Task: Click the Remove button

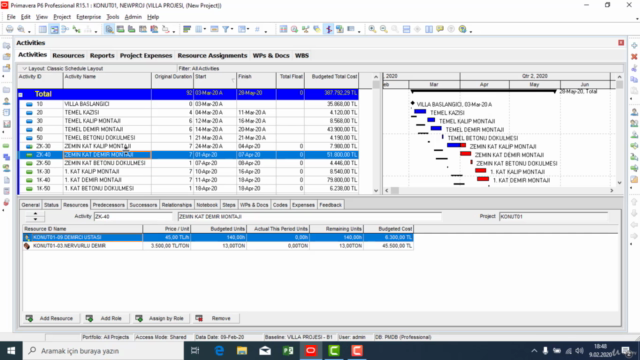Action: (216, 318)
